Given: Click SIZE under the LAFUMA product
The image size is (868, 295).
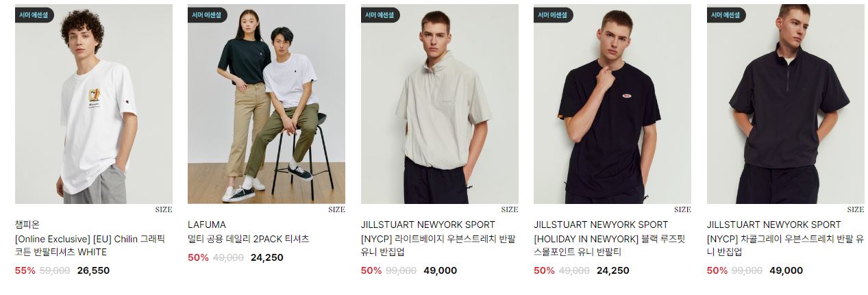Looking at the screenshot, I should pos(336,210).
